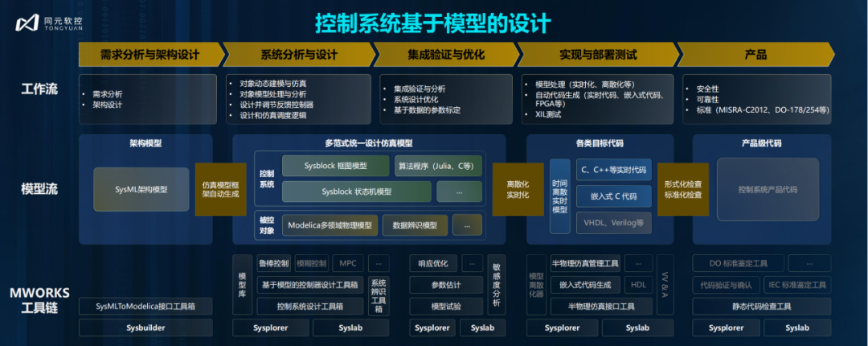Click the 对象动态建模与仿真 bullet
This screenshot has width=868, height=346.
pyautogui.click(x=274, y=84)
